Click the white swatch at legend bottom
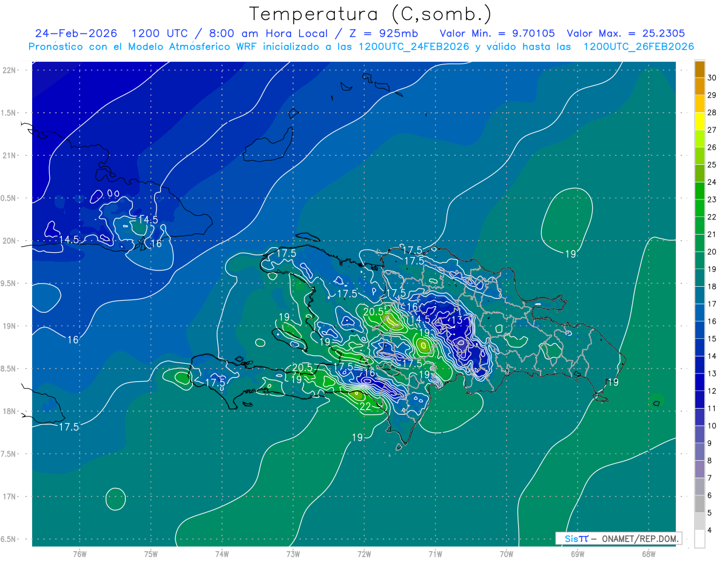Viewport: 728px width, 562px height. click(x=699, y=539)
